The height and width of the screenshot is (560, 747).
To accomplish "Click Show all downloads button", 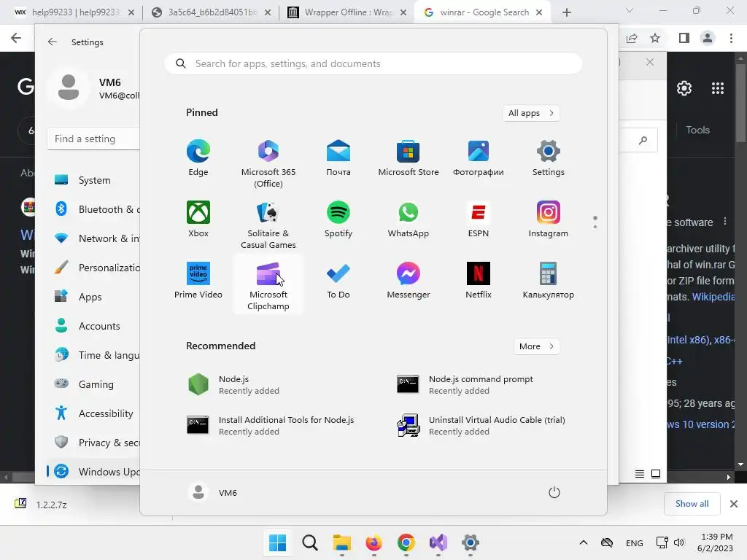I will click(692, 504).
